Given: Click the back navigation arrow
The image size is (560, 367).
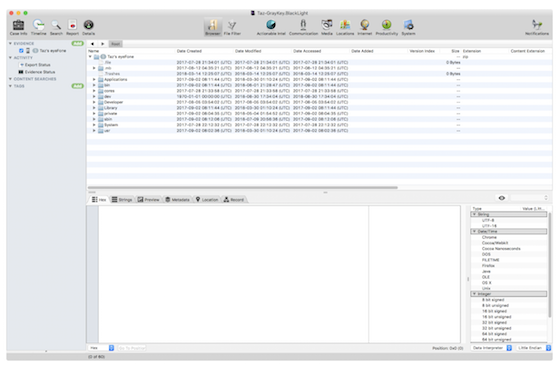Looking at the screenshot, I should (x=92, y=44).
